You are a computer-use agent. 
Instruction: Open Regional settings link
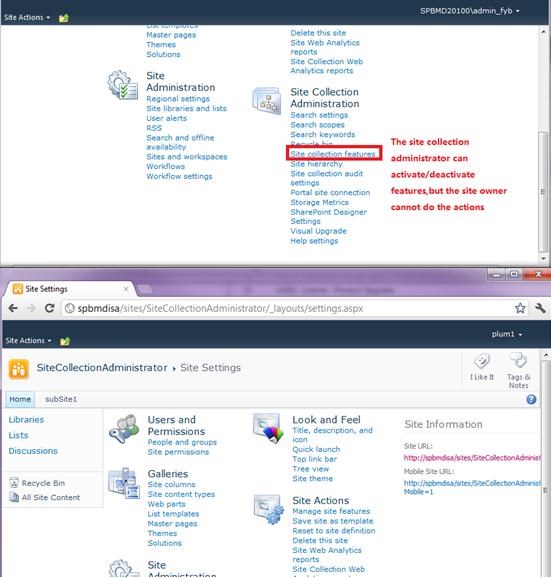(x=178, y=99)
